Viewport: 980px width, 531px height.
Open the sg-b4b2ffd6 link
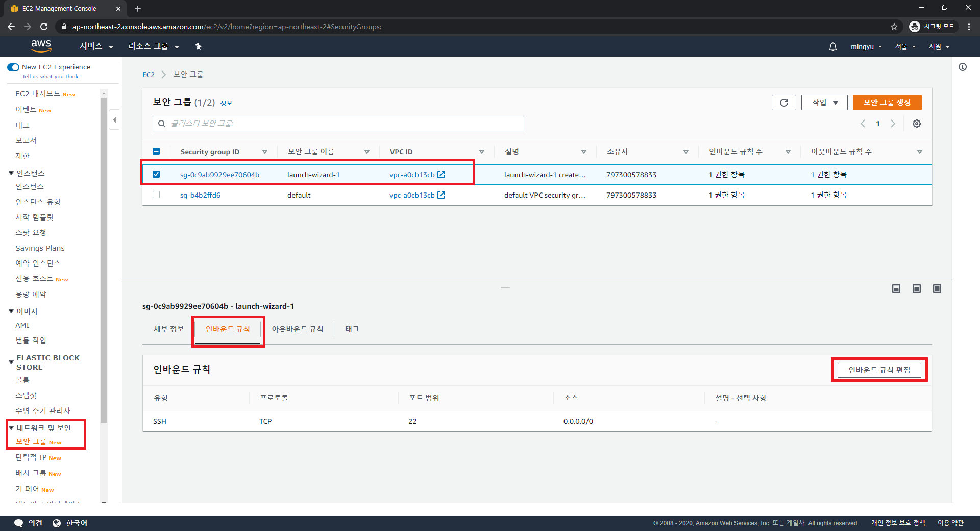[200, 195]
